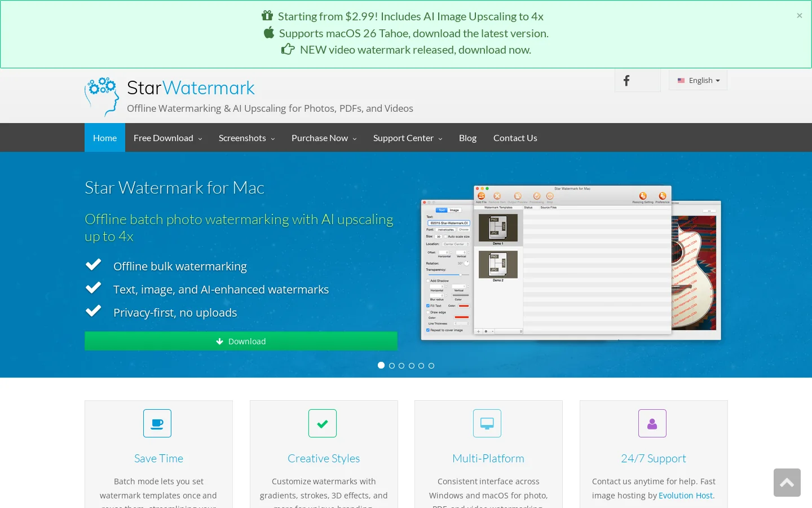Expand the Free Download menu
Viewport: 812px width, 508px height.
[x=167, y=138]
